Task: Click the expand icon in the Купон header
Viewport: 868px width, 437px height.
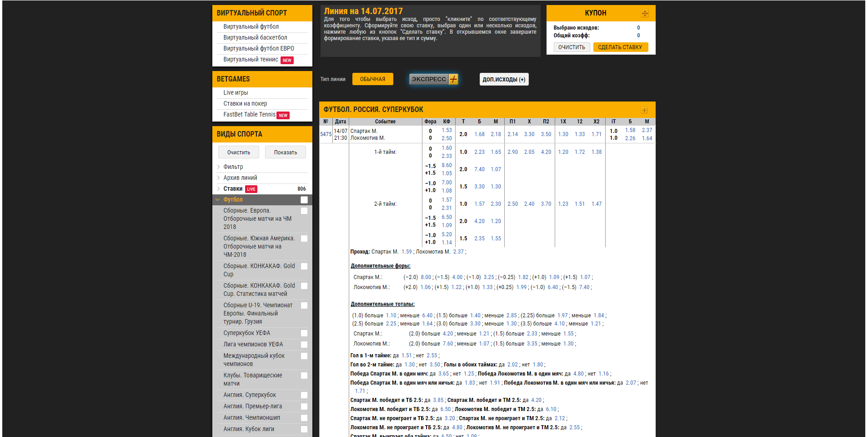Action: click(645, 13)
